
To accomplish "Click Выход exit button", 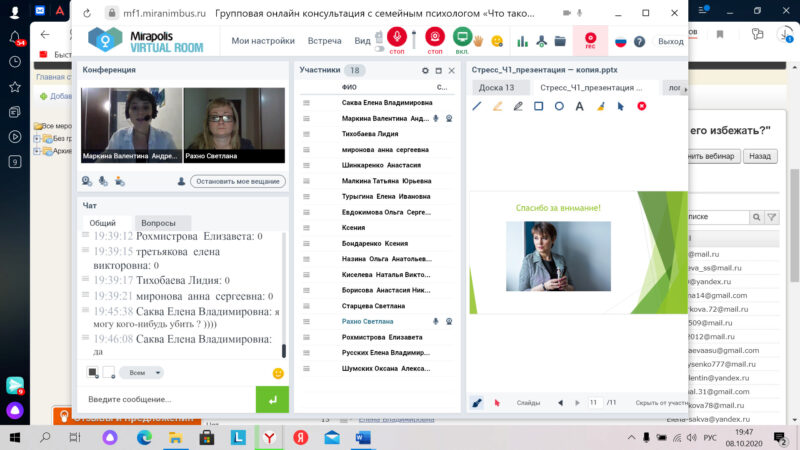I will [670, 41].
